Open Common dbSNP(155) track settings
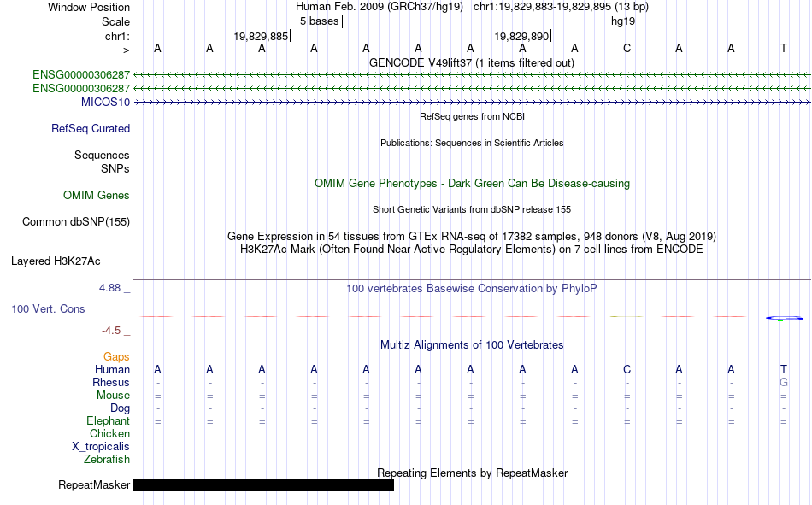Screen dimensions: 812x505 pos(75,221)
